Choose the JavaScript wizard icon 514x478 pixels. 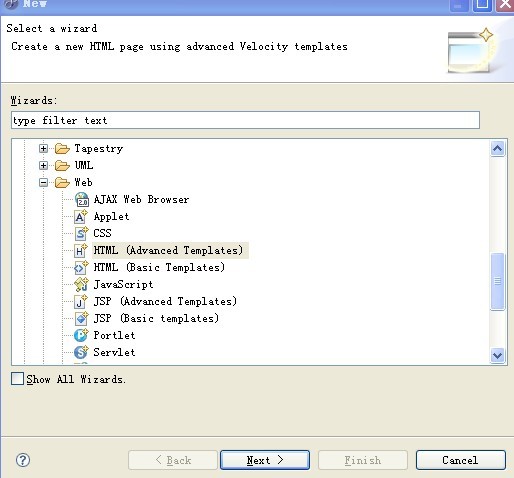click(x=81, y=285)
